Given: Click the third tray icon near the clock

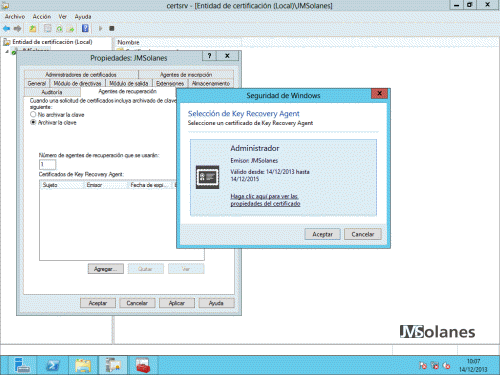Looking at the screenshot, I should (446, 366).
